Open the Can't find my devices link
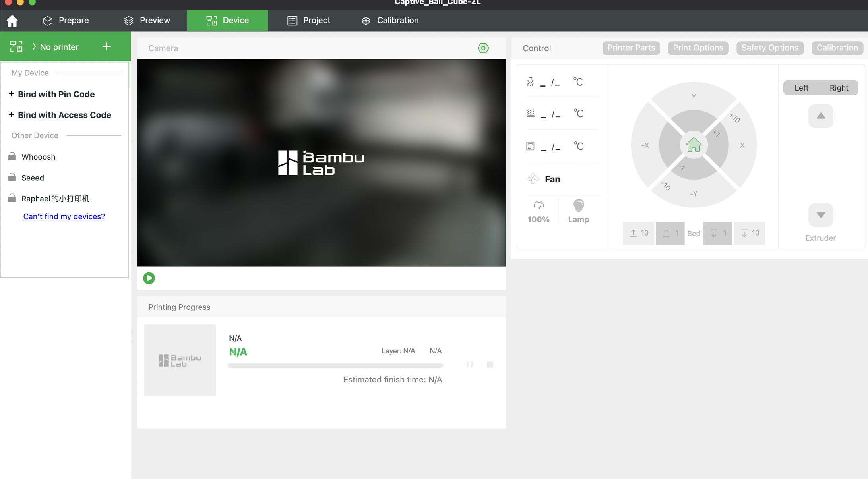The width and height of the screenshot is (868, 479). pyautogui.click(x=64, y=216)
